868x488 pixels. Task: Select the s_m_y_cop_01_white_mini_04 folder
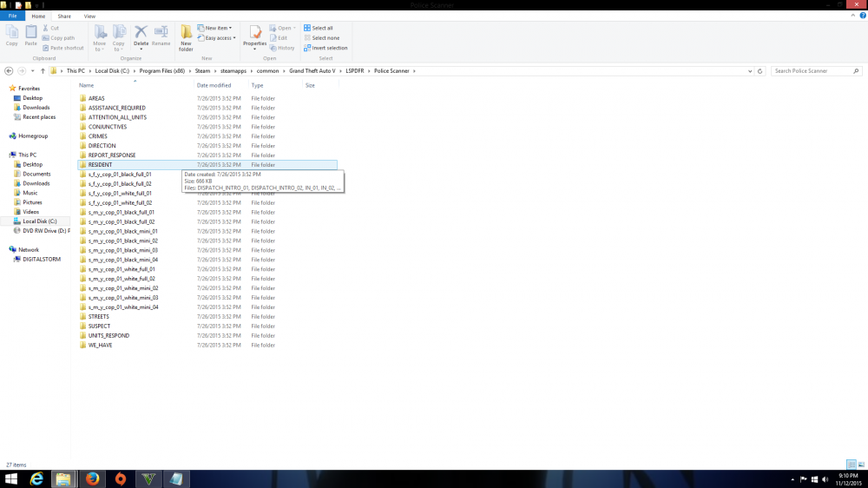(123, 307)
